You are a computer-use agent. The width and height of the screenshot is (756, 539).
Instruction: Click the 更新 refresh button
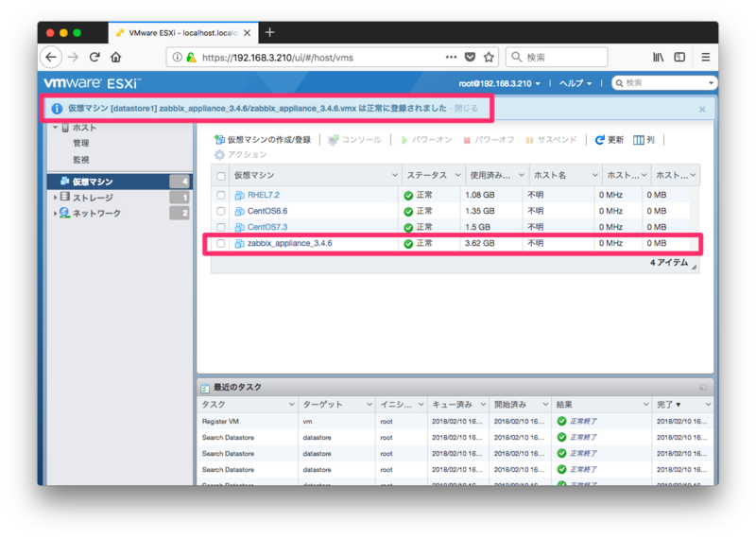pyautogui.click(x=610, y=140)
